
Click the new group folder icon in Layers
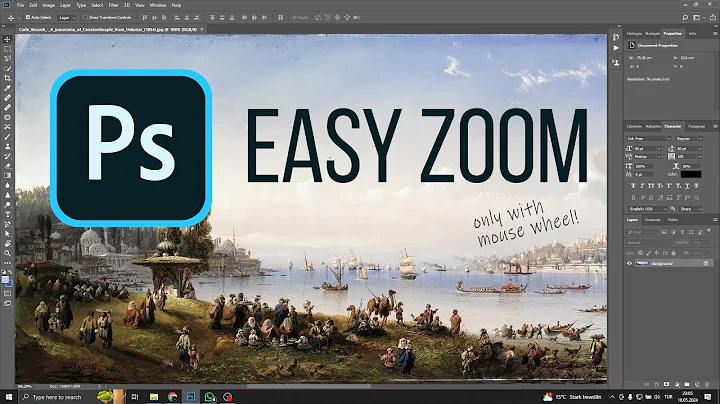point(687,384)
